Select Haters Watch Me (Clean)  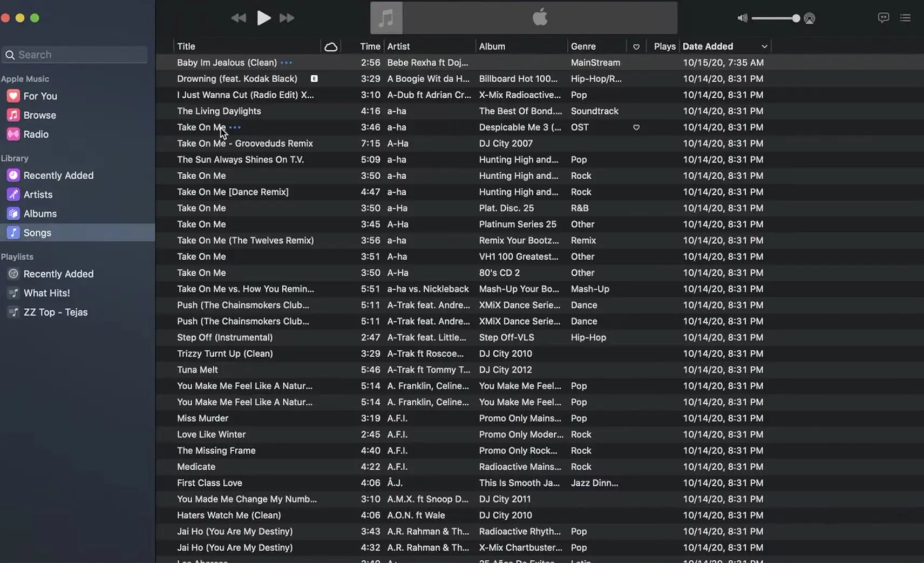point(229,515)
